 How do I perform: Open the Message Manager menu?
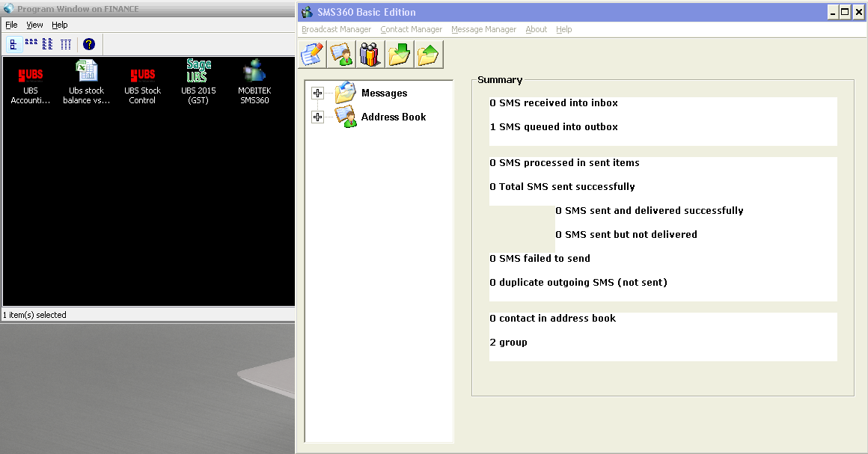point(483,29)
